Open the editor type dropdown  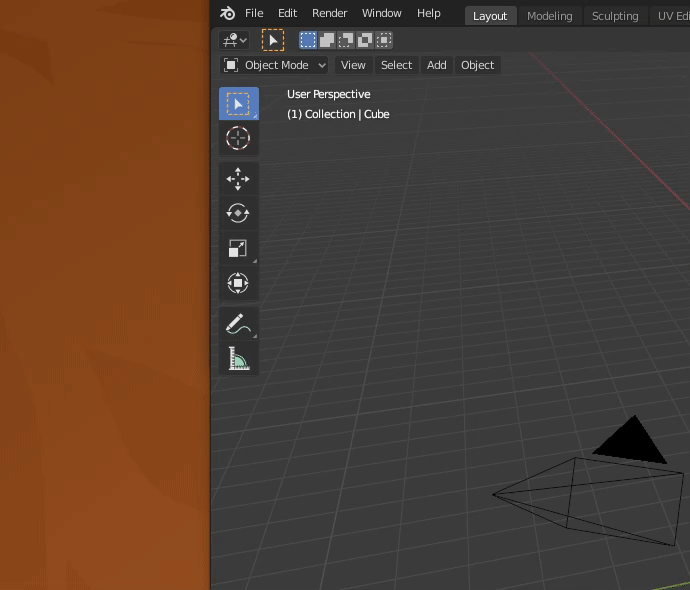pos(234,40)
